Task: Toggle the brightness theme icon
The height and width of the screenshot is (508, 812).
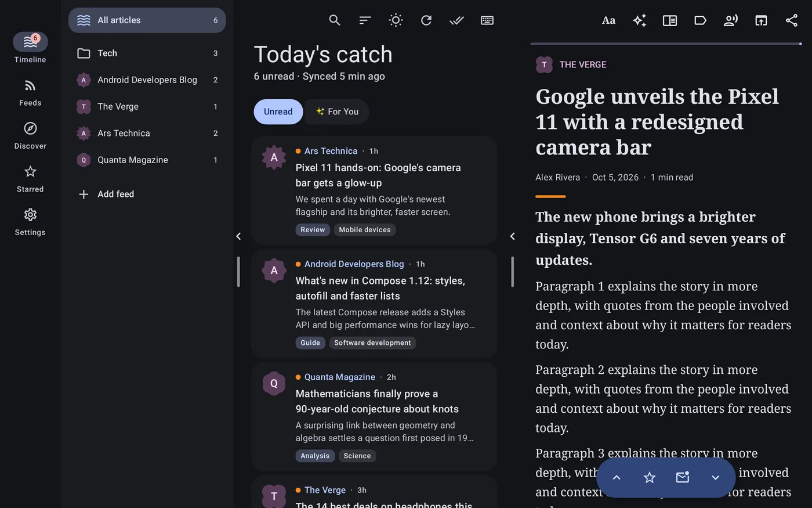Action: (x=396, y=20)
